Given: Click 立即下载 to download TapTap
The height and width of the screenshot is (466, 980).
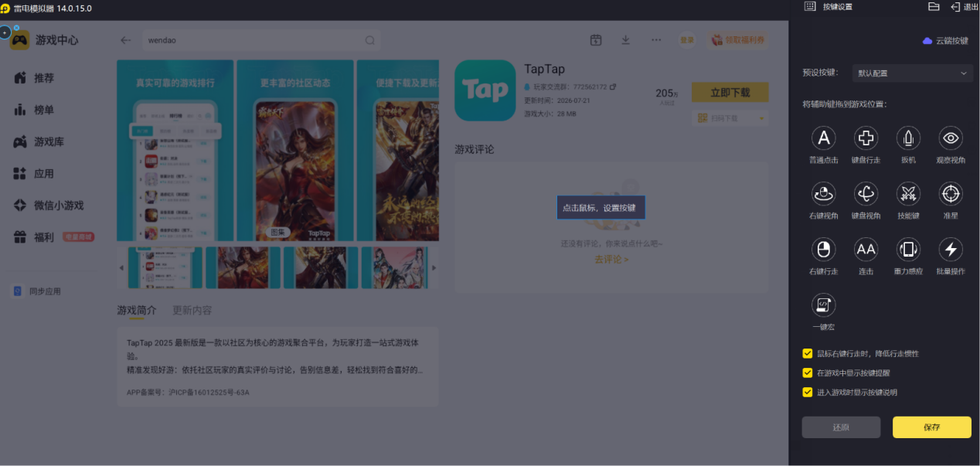Looking at the screenshot, I should pos(730,92).
